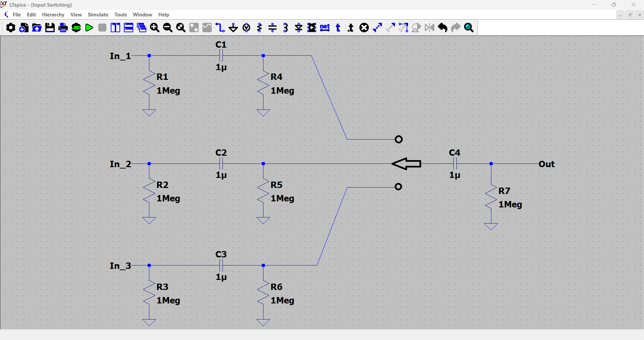644x340 pixels.
Task: Open the Simulate menu
Action: (98, 15)
